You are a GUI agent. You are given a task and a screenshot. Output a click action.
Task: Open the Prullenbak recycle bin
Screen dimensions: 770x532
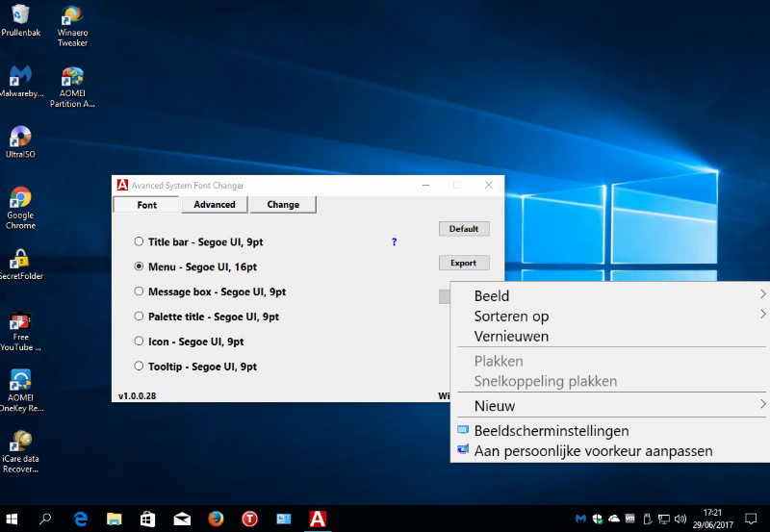click(20, 16)
